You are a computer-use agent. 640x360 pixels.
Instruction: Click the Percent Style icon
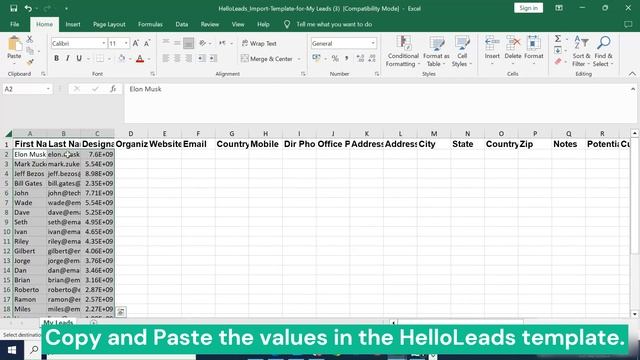click(x=335, y=58)
